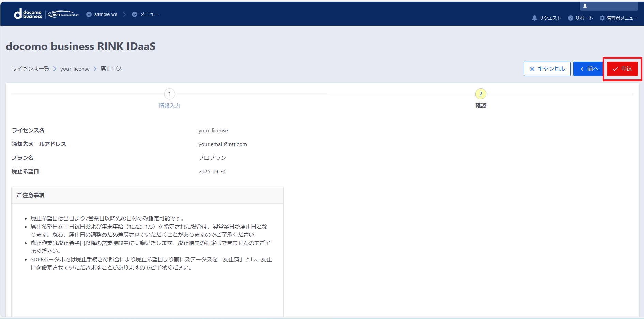Click note beginning 廃止希望日を土日祝日
Viewport: 644px width, 319px height.
(149, 231)
